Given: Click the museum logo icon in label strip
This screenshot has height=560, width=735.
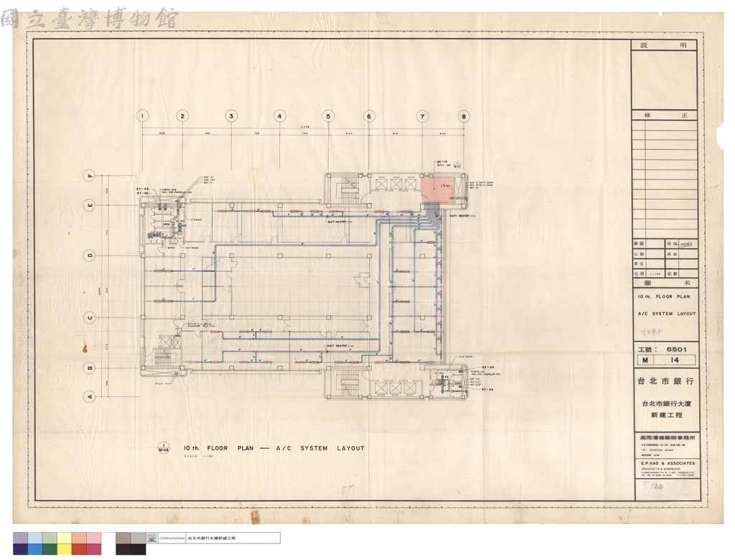Looking at the screenshot, I should [x=152, y=538].
